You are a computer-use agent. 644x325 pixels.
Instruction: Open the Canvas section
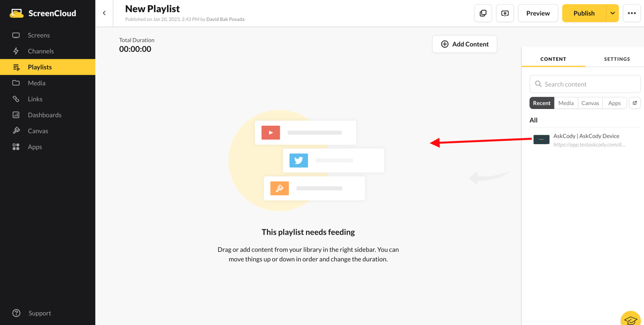pos(37,131)
